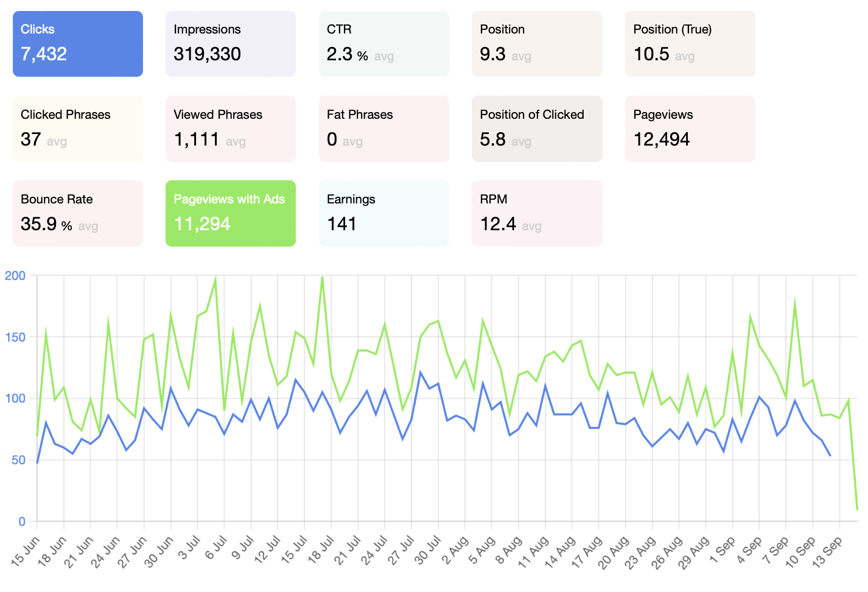
Task: Click the 7,432 clicks value
Action: pos(44,54)
